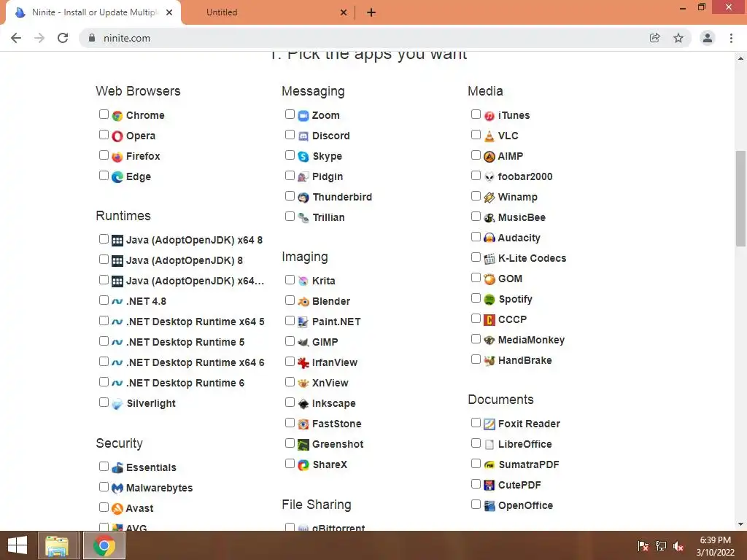Click the CCCP app icon
Image resolution: width=747 pixels, height=560 pixels.
489,320
